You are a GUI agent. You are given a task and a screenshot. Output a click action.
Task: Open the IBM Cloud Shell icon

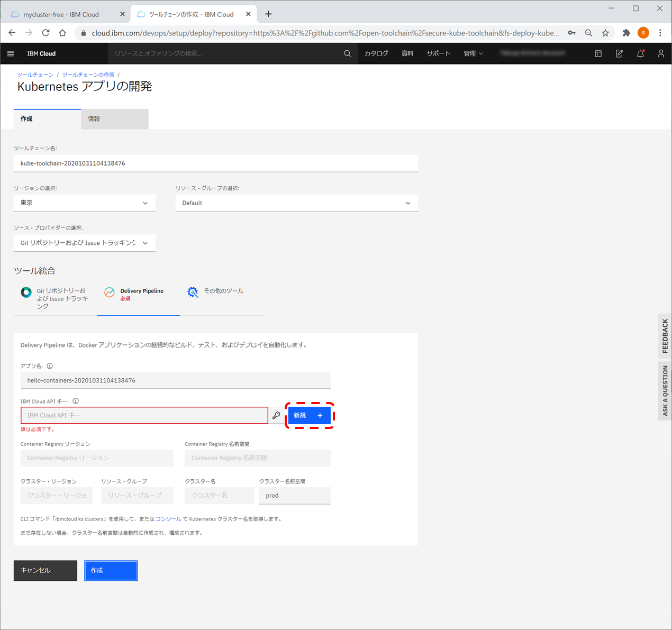coord(598,53)
